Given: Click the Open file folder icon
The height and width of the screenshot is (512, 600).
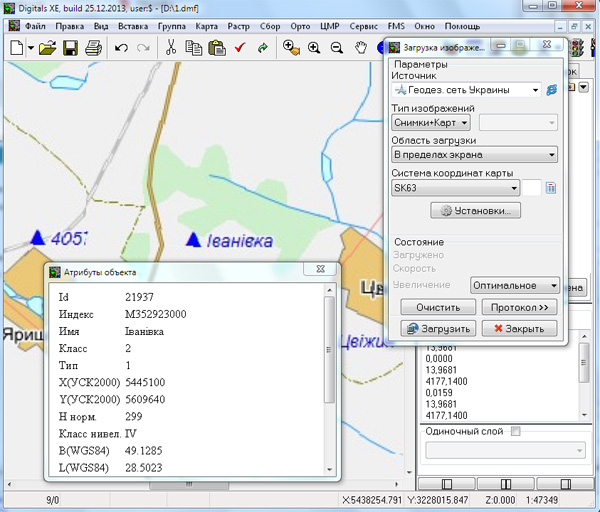Looking at the screenshot, I should [x=46, y=47].
